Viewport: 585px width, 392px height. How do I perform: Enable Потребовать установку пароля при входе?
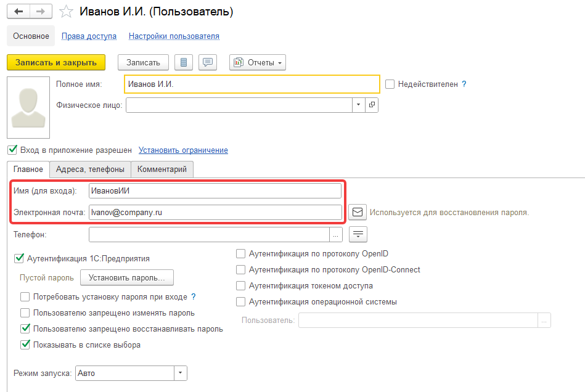25,297
